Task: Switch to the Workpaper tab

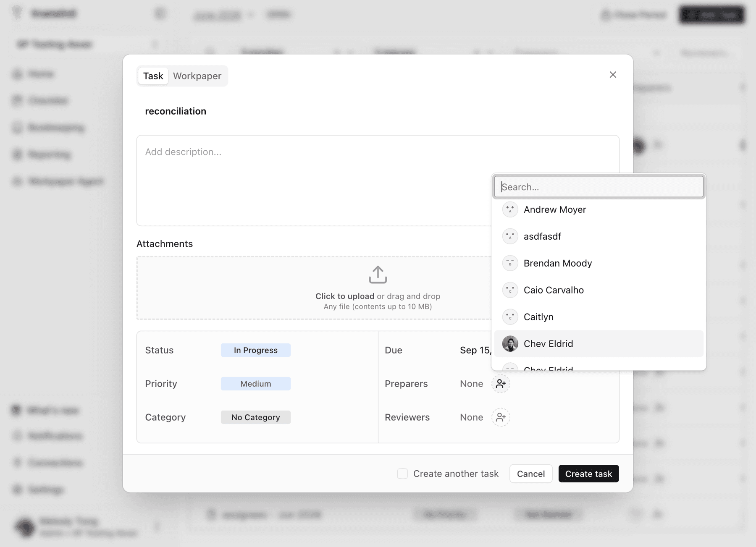Action: coord(197,76)
